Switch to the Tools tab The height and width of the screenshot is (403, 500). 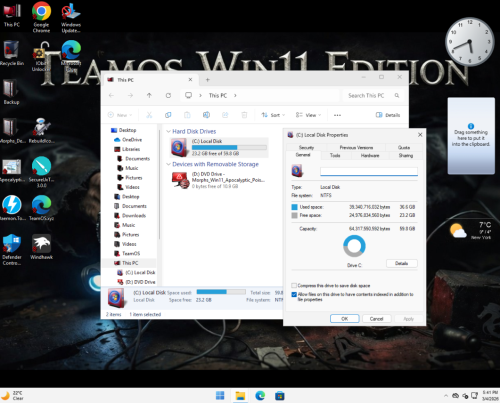(x=335, y=156)
